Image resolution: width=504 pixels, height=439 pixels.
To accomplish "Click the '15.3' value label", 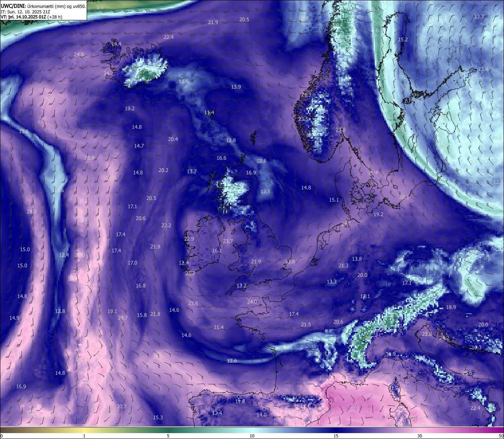I will coord(158,417).
